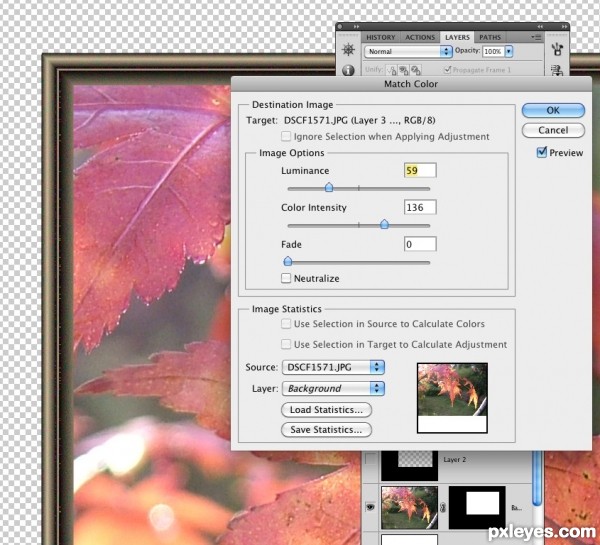Click the Unify layer style icon
Screen dimensions: 600x545
(x=416, y=70)
